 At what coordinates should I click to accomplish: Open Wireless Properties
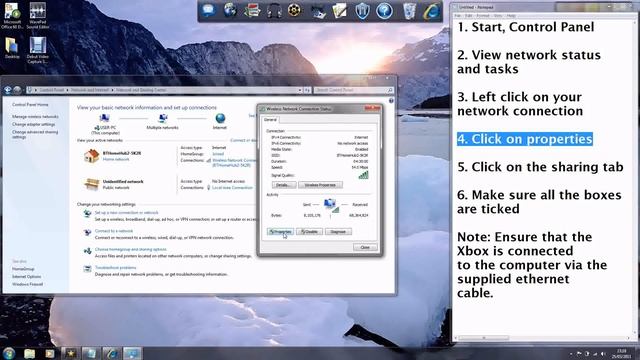(x=320, y=185)
